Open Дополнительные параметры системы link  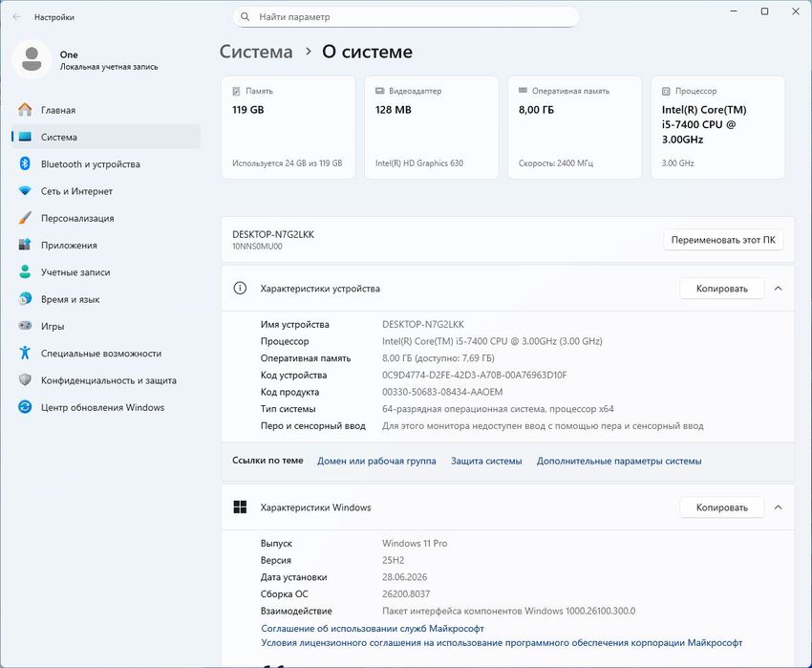pos(619,461)
